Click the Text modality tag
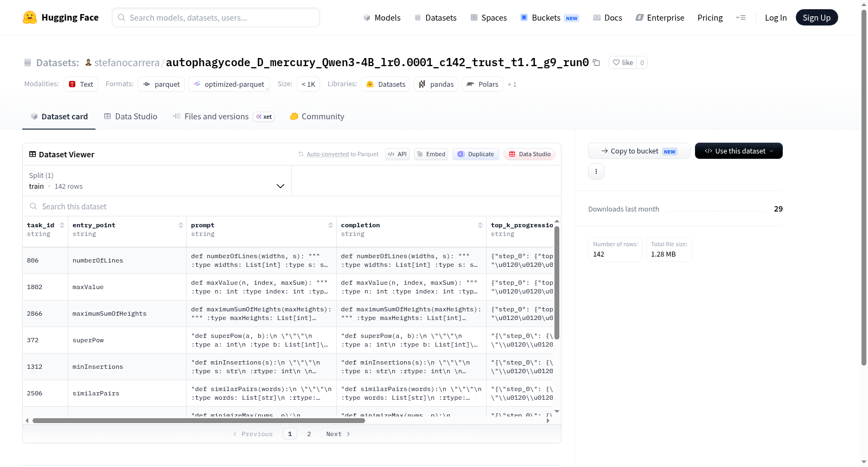 (x=81, y=84)
